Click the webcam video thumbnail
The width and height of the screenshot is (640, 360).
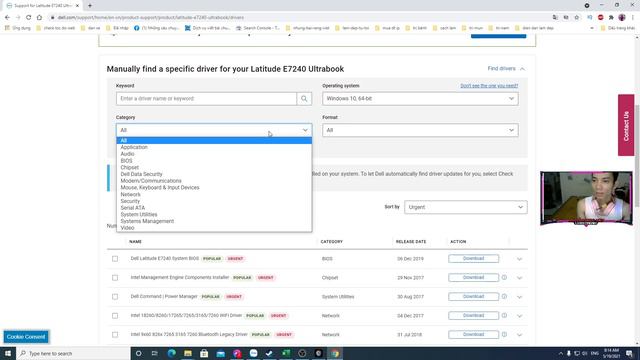[x=587, y=198]
